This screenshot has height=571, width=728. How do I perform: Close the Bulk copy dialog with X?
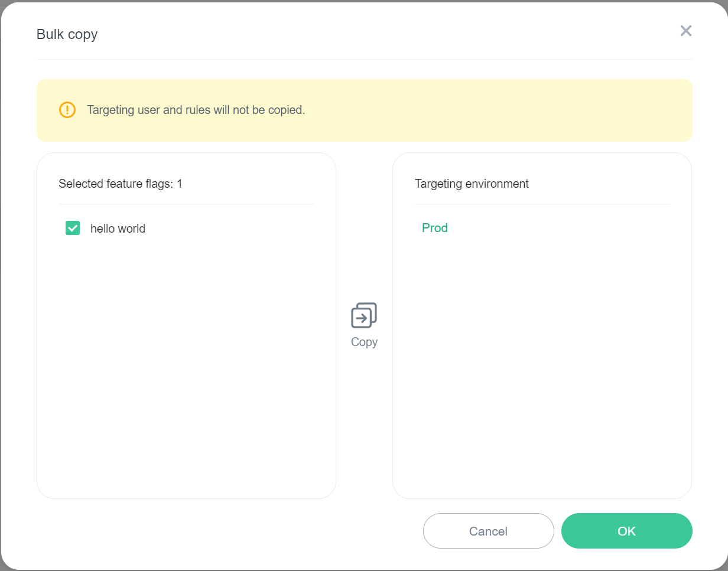point(685,31)
